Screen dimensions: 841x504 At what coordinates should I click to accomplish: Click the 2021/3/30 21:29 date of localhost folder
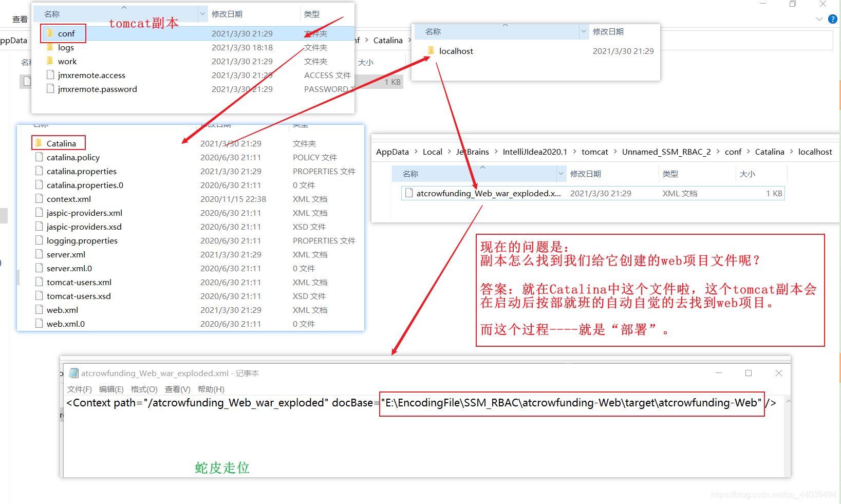tap(623, 51)
